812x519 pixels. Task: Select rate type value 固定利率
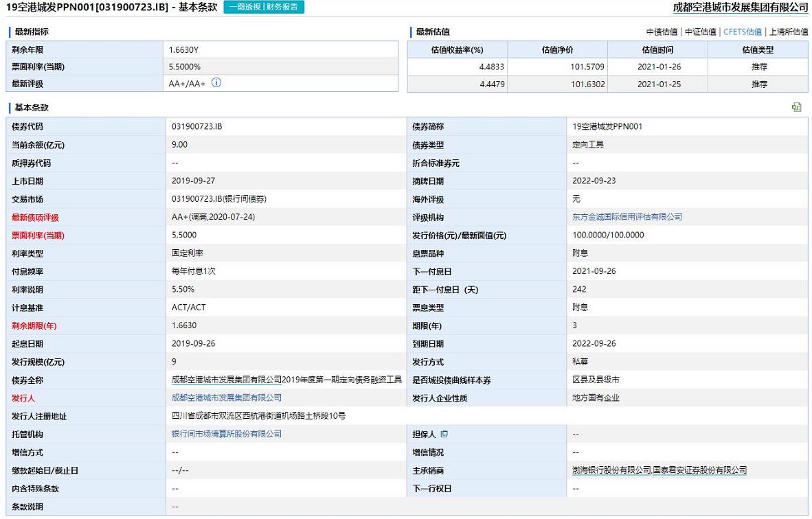click(188, 253)
